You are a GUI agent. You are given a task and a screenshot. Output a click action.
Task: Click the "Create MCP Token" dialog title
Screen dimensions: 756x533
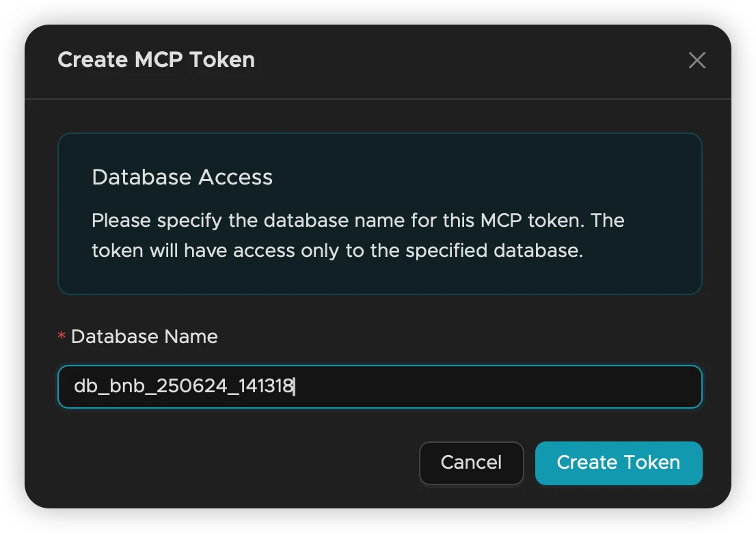tap(156, 60)
